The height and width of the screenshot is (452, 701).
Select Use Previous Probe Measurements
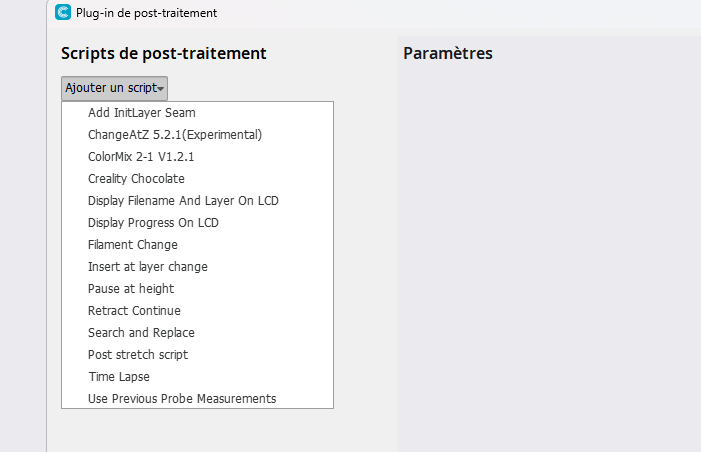(x=197, y=398)
